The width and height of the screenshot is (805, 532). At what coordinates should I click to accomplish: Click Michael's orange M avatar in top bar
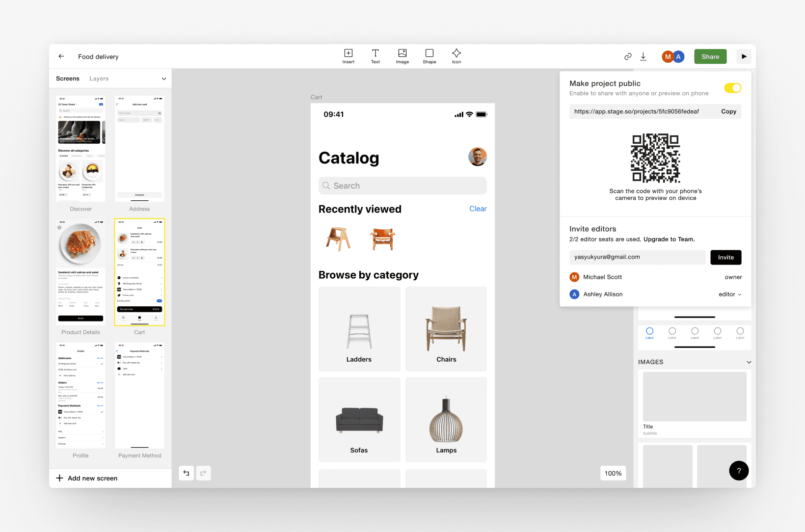click(x=668, y=56)
